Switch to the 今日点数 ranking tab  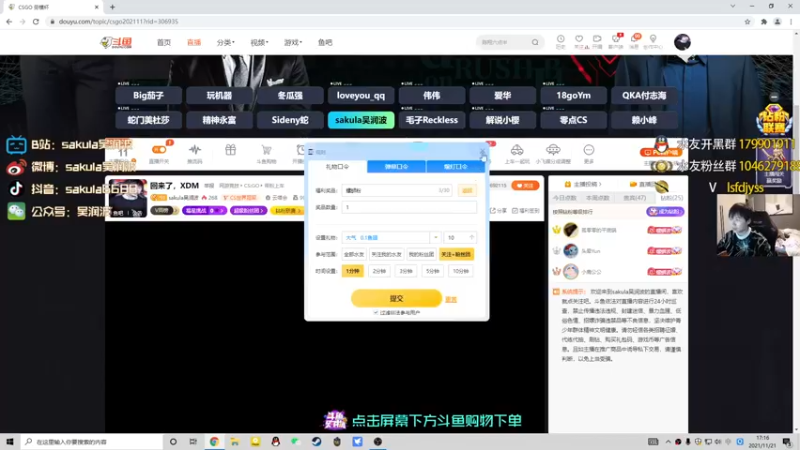565,197
